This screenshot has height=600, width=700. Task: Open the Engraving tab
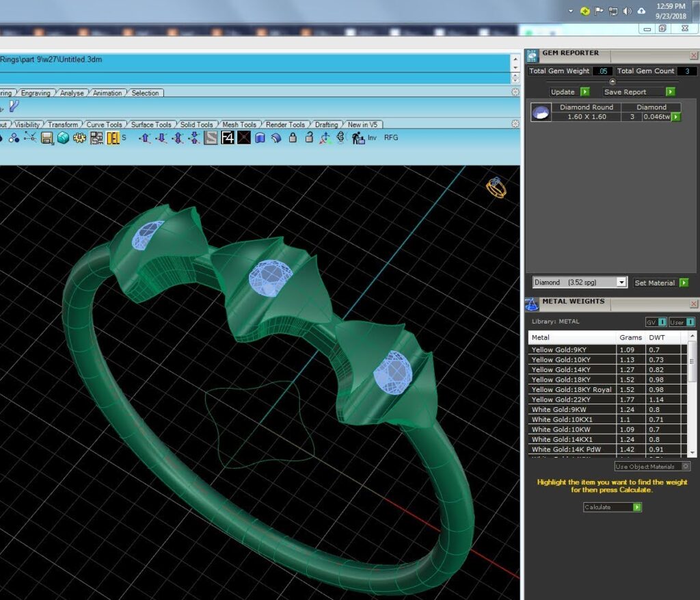click(36, 93)
